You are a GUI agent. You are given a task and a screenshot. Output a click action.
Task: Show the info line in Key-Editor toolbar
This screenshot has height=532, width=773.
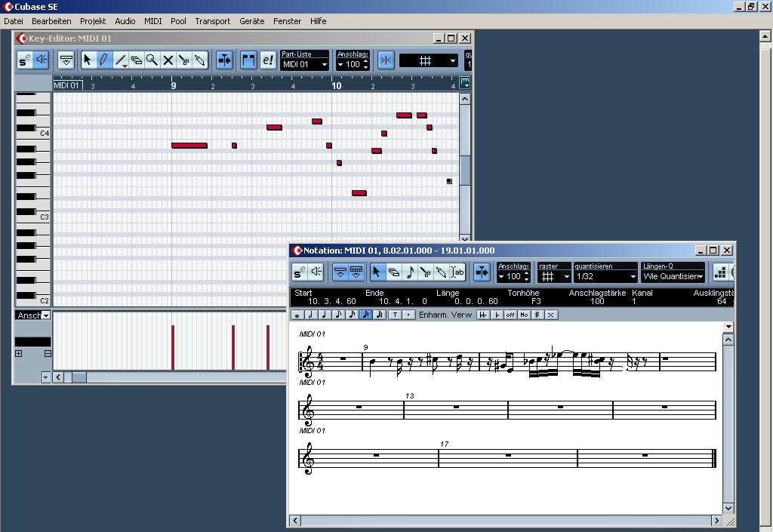(66, 60)
